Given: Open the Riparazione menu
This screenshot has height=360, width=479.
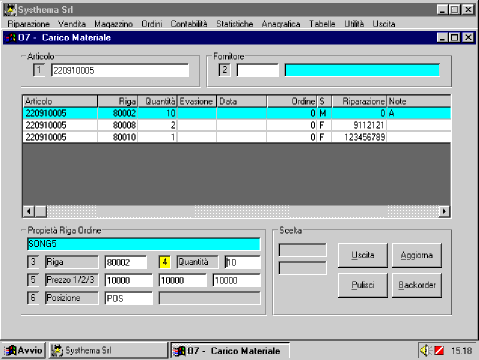Looking at the screenshot, I should (28, 24).
